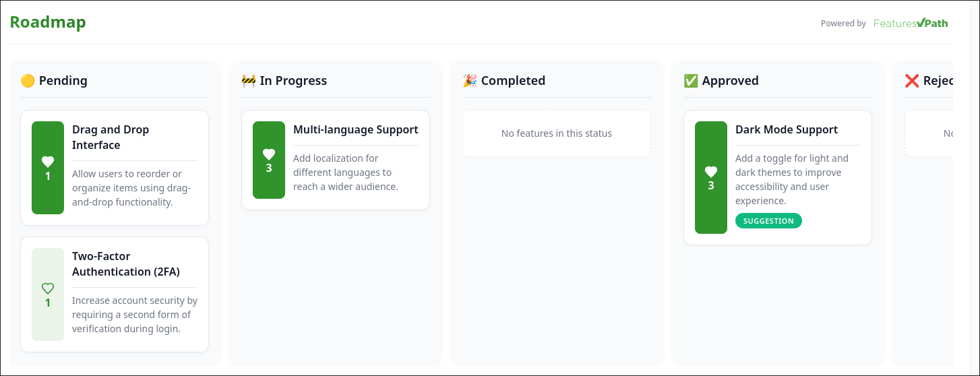Toggle vote on Multi-language Support card
This screenshot has height=376, width=980.
269,154
